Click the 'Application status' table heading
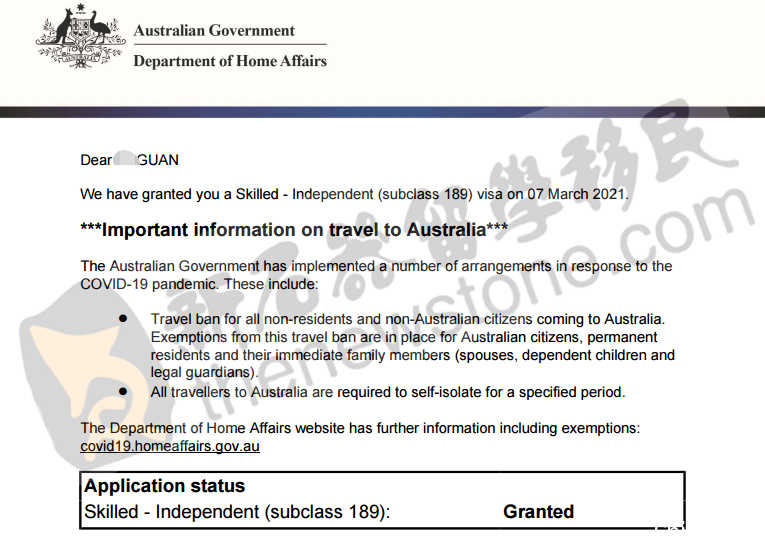 click(164, 486)
